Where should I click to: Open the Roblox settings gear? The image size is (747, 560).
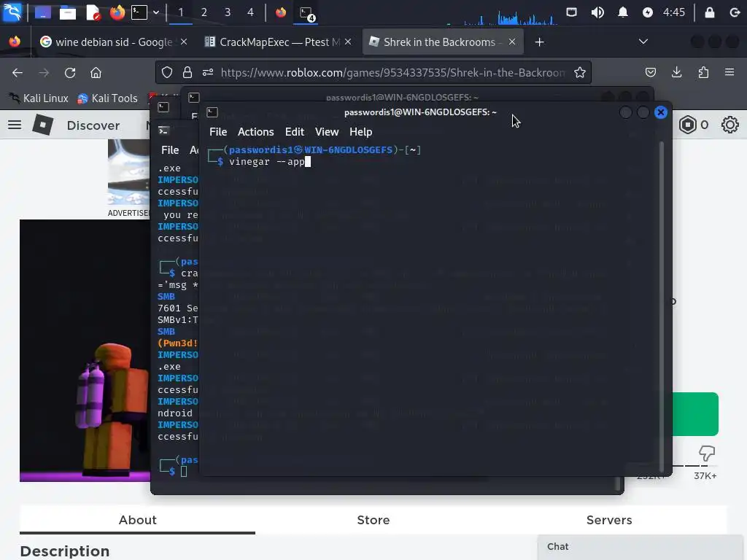(729, 125)
